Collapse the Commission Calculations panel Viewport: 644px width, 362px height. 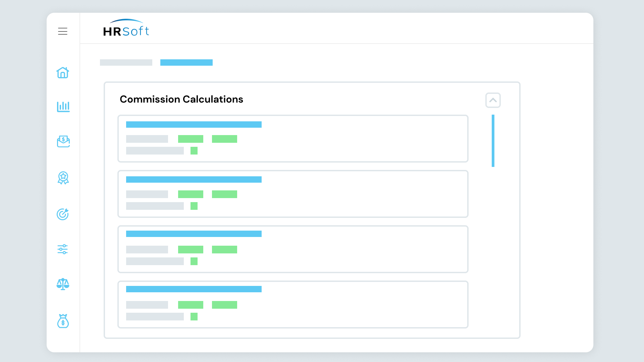pos(493,100)
